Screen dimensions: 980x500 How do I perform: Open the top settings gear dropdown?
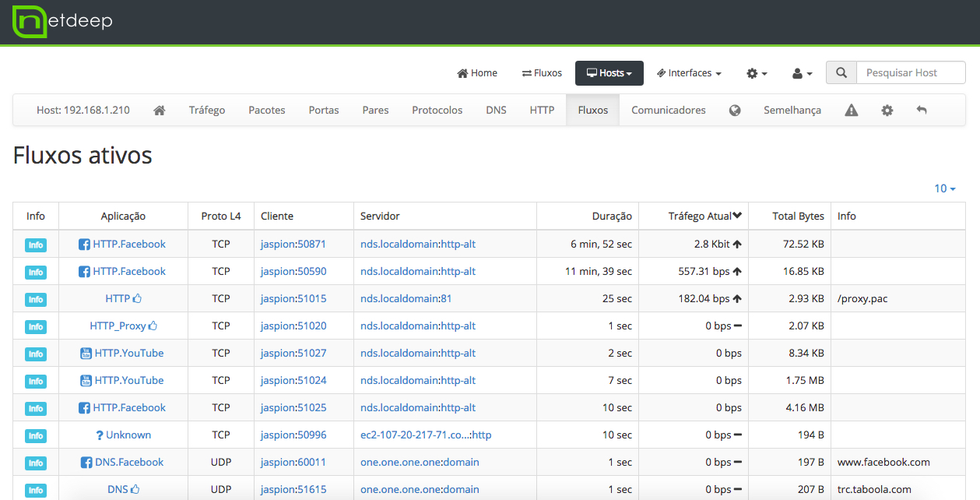(757, 73)
